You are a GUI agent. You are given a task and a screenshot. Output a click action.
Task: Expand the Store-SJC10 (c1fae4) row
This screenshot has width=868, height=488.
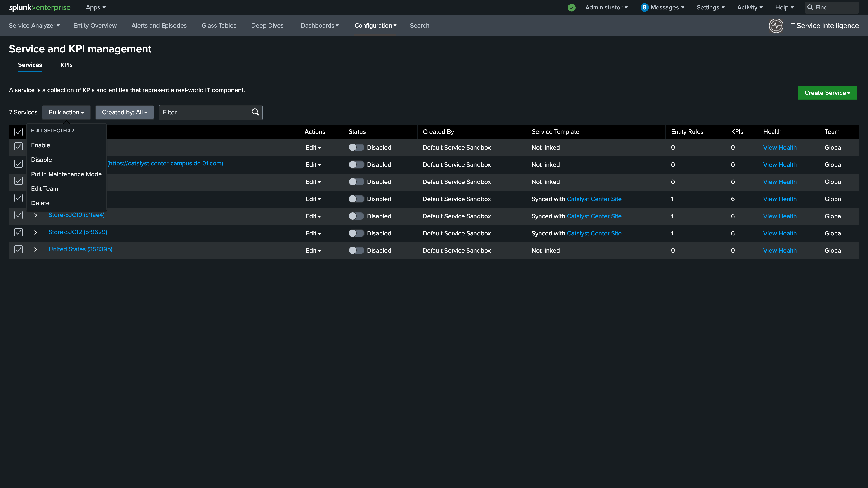click(x=36, y=215)
